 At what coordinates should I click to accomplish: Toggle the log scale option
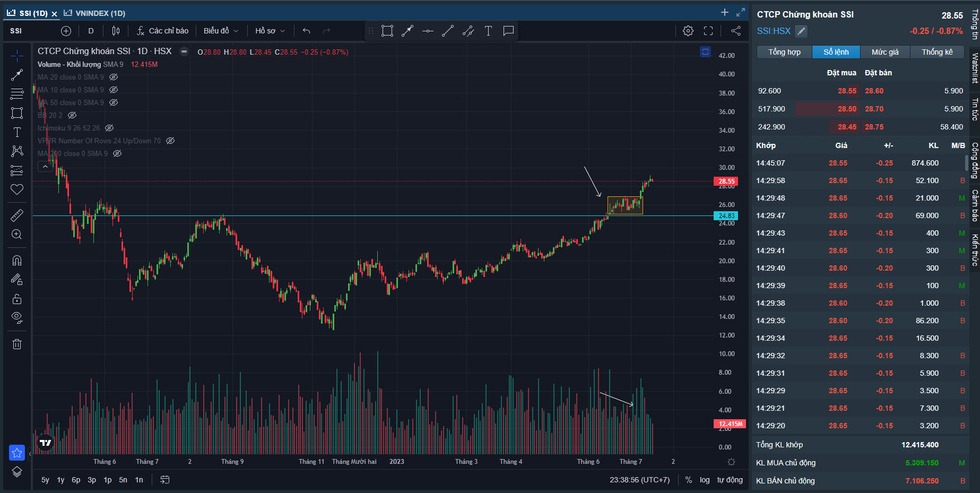(x=704, y=480)
